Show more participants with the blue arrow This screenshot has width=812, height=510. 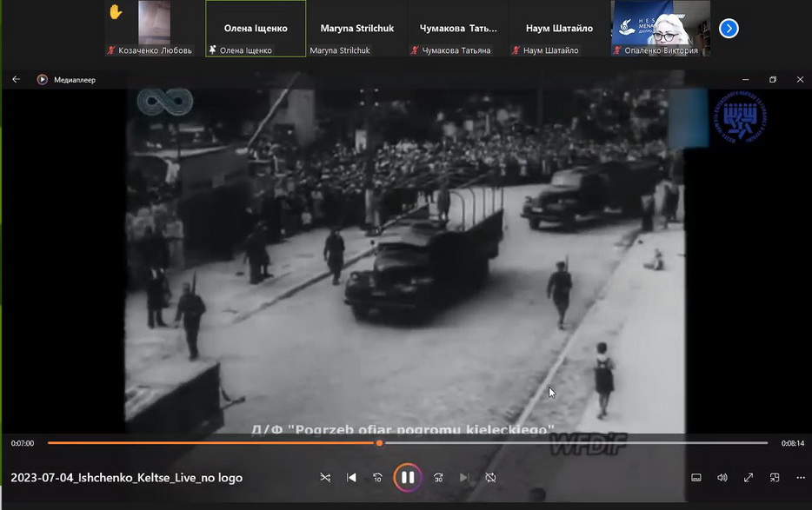click(x=729, y=29)
